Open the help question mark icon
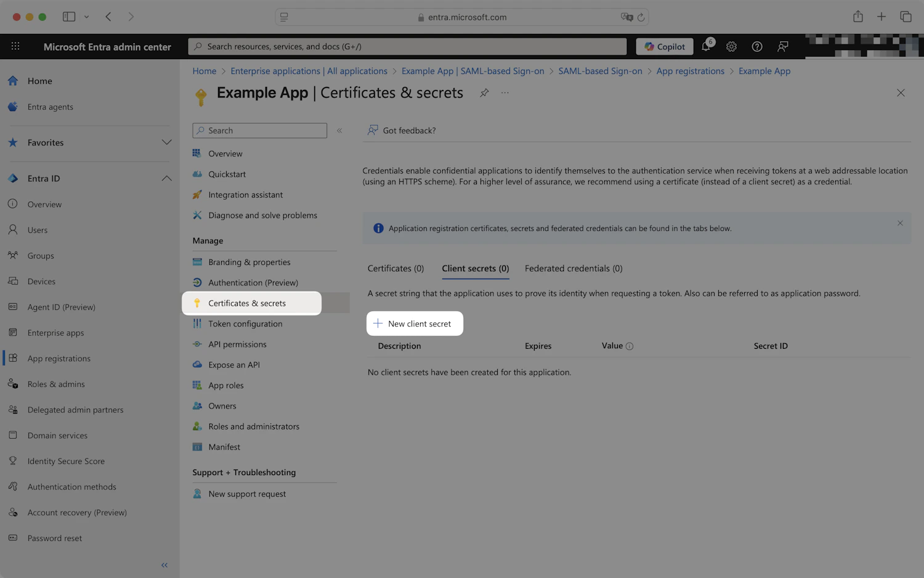This screenshot has width=924, height=578. [x=757, y=46]
